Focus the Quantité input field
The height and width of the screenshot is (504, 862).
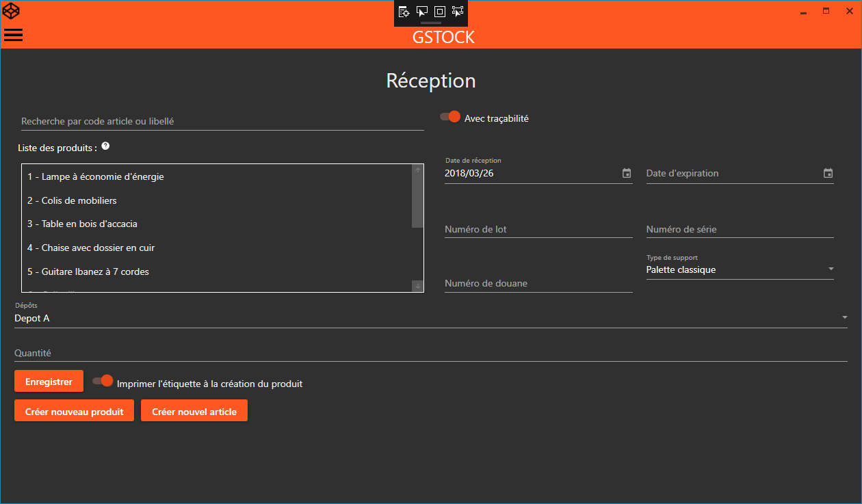click(430, 353)
